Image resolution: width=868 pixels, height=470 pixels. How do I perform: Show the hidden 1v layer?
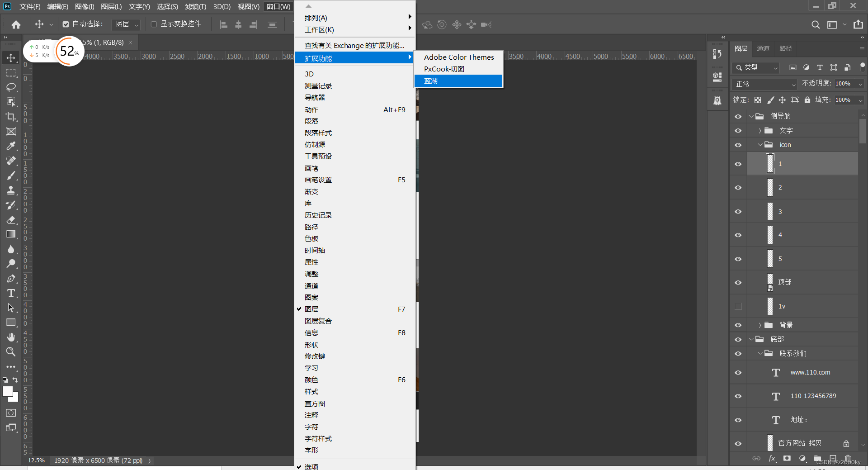(738, 306)
